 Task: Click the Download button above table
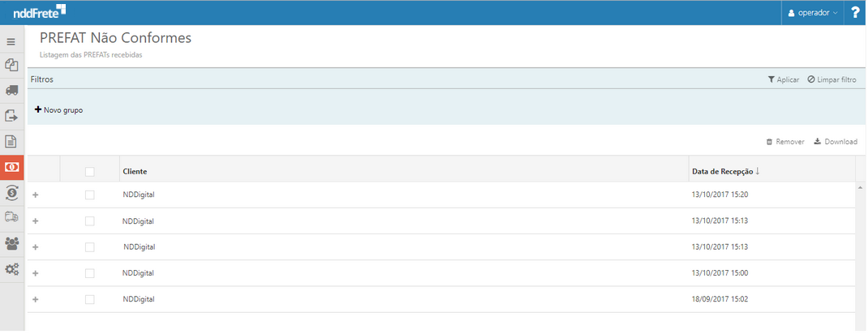click(835, 142)
